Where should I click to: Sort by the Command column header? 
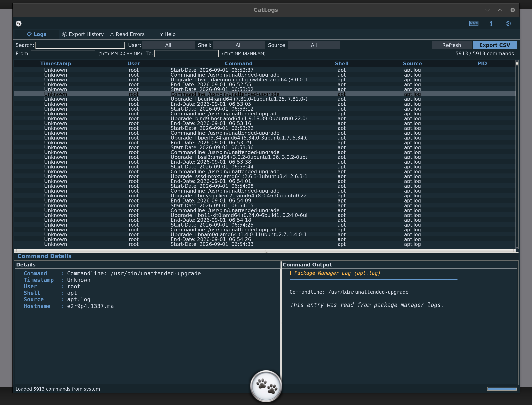pyautogui.click(x=238, y=64)
